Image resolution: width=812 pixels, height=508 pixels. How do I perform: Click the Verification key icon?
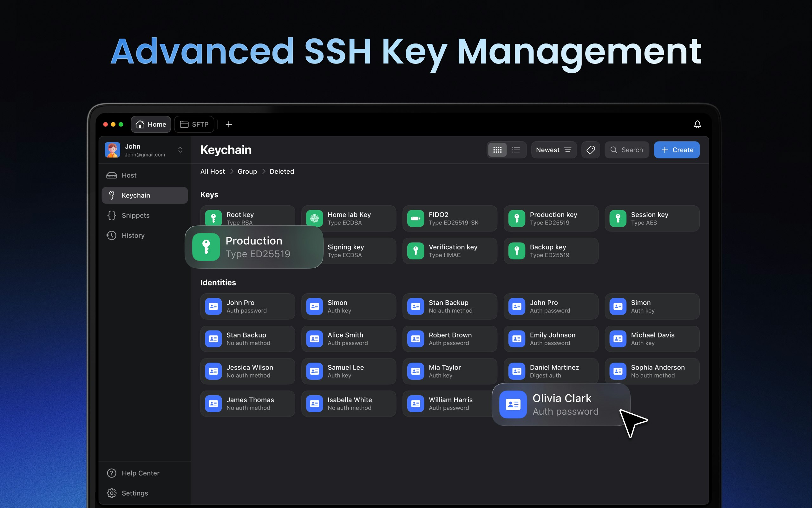point(416,251)
